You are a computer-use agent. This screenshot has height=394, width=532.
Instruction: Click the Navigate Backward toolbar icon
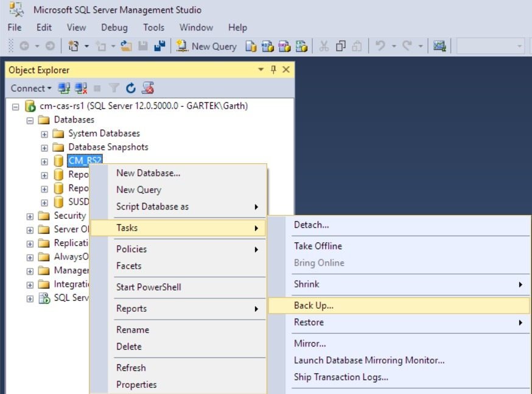(24, 46)
